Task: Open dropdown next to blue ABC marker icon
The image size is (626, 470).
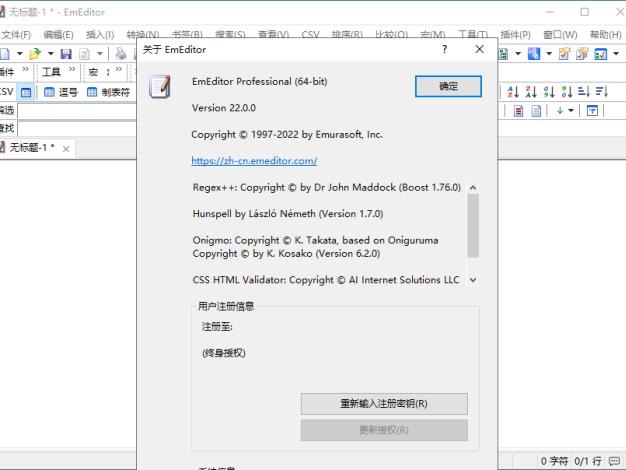Action: click(x=549, y=54)
